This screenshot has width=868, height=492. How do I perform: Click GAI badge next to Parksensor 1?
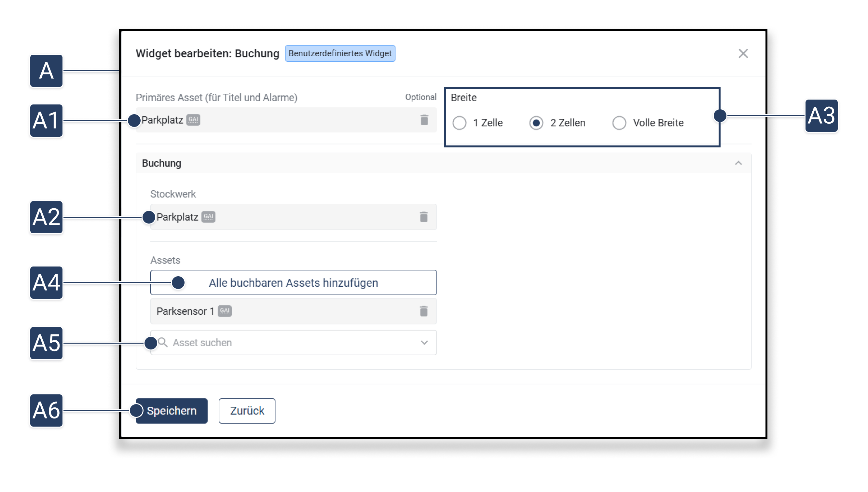click(x=225, y=311)
